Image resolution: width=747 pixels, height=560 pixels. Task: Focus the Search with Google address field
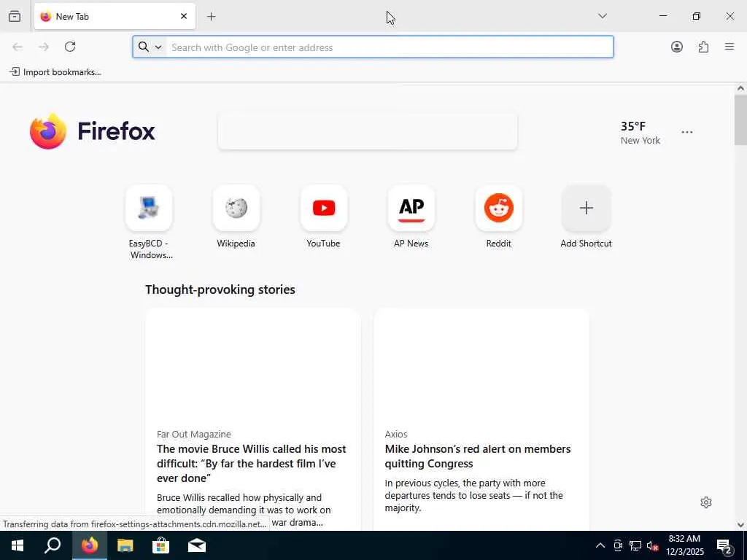coord(373,47)
